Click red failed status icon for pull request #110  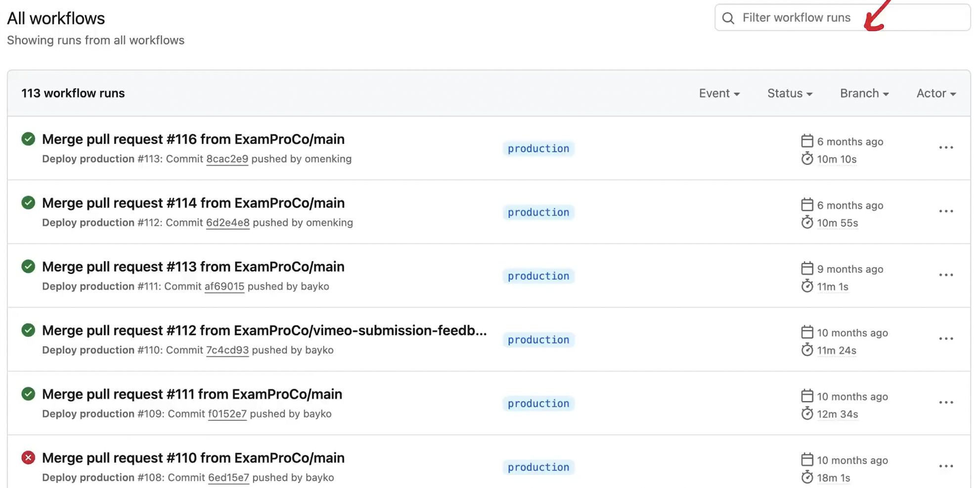[x=28, y=458]
